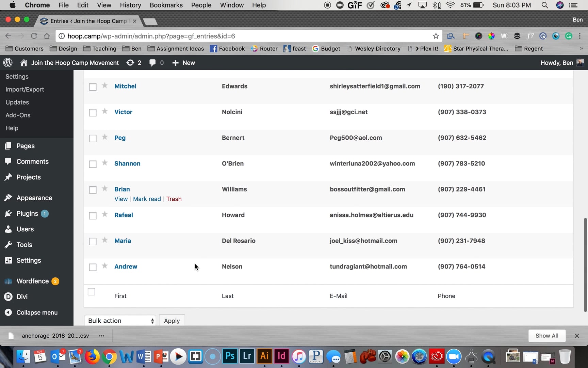This screenshot has height=368, width=588.
Task: Click the page vertical scrollbar
Action: (585, 265)
